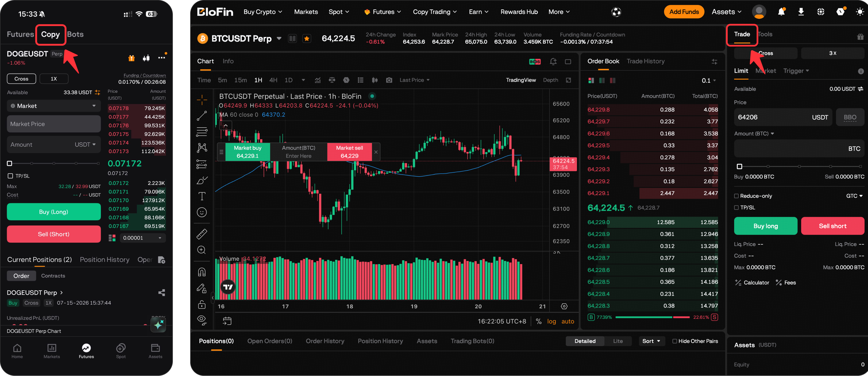Viewport: 868px width, 376px height.
Task: Check Hide Other Pairs
Action: (x=675, y=341)
